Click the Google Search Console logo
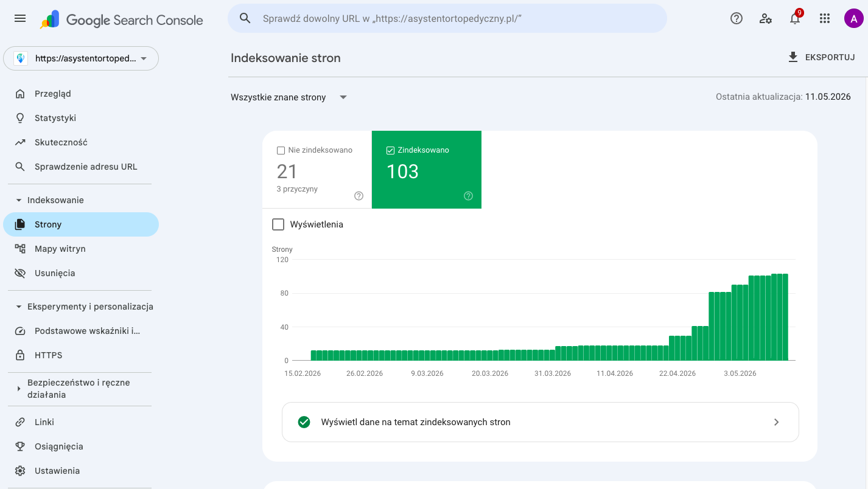 (x=122, y=19)
